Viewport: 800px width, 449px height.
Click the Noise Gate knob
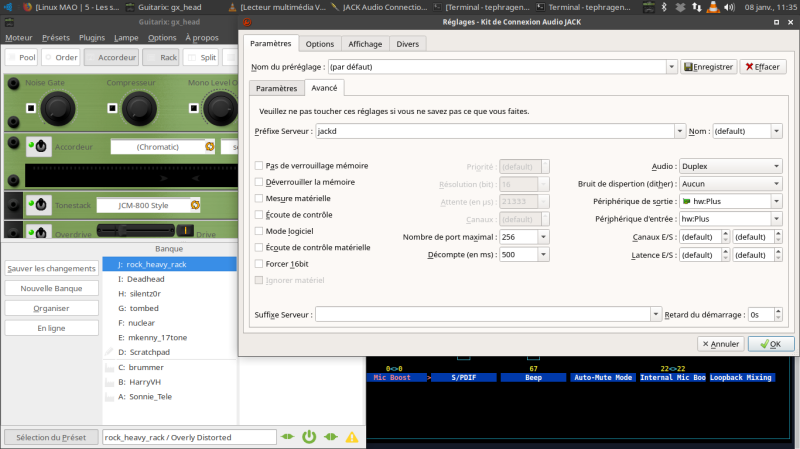click(x=58, y=109)
